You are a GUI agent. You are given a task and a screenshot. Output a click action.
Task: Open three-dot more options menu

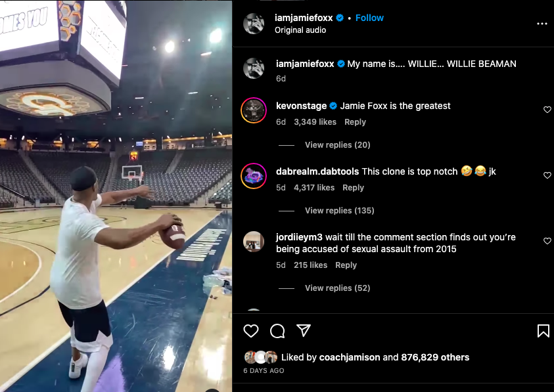tap(542, 24)
